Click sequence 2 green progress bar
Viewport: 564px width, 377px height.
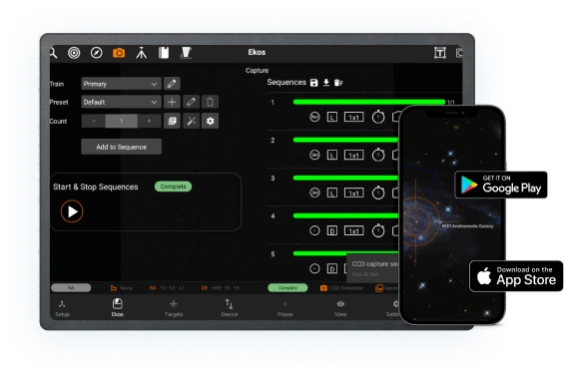(x=346, y=140)
